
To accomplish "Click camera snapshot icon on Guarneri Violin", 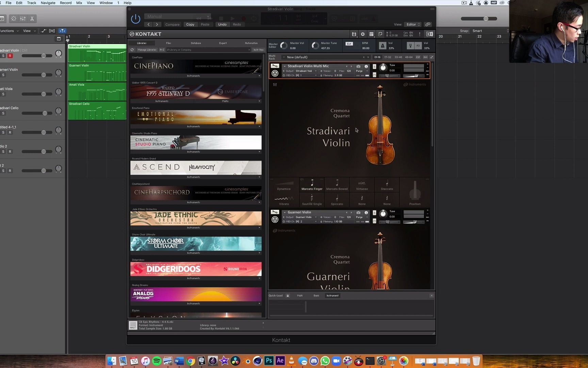I will pyautogui.click(x=358, y=212).
